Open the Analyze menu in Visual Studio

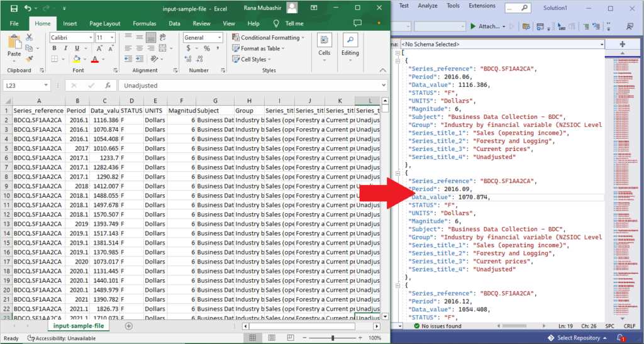pyautogui.click(x=427, y=6)
